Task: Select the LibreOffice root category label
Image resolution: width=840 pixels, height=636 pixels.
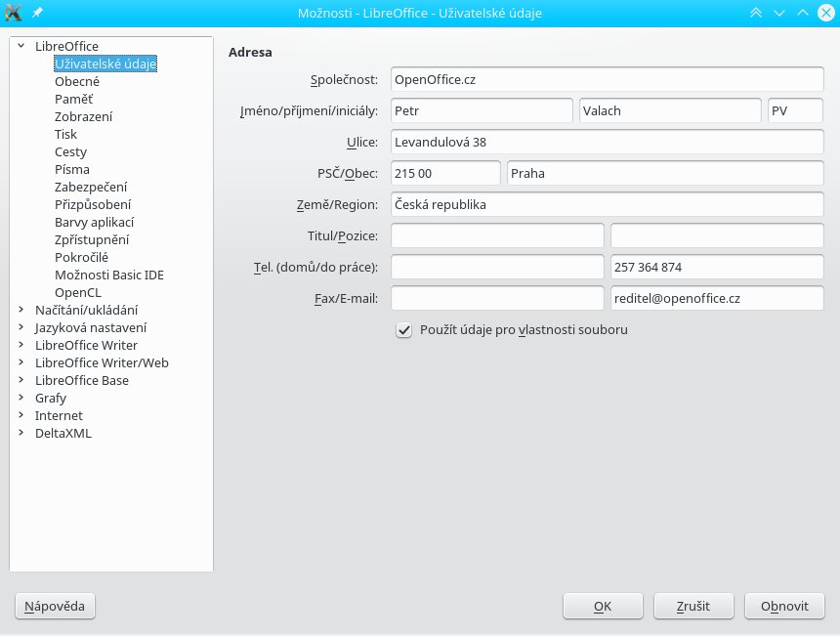Action: (x=67, y=46)
